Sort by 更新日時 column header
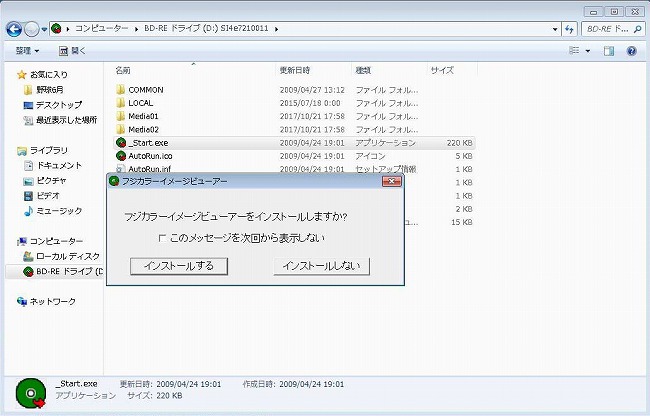Image resolution: width=650 pixels, height=416 pixels. 298,71
